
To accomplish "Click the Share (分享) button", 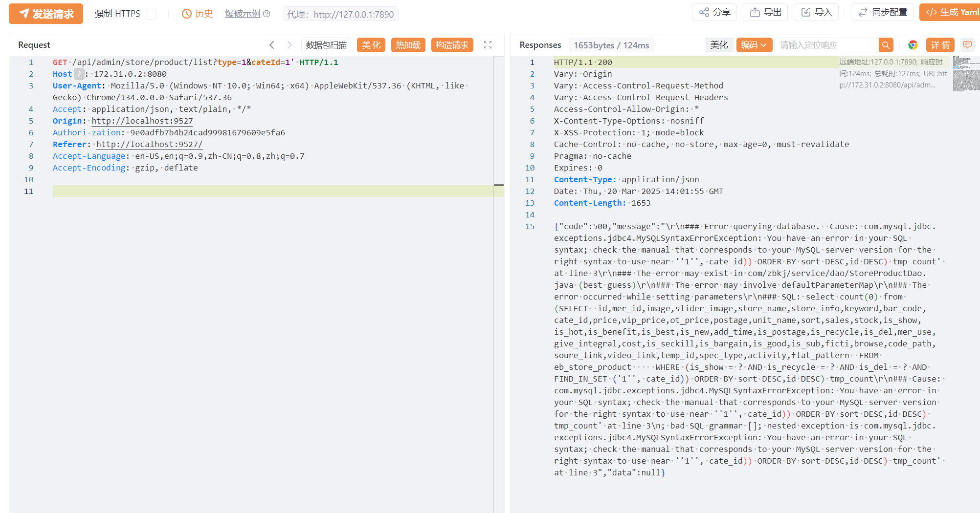I will pyautogui.click(x=714, y=12).
